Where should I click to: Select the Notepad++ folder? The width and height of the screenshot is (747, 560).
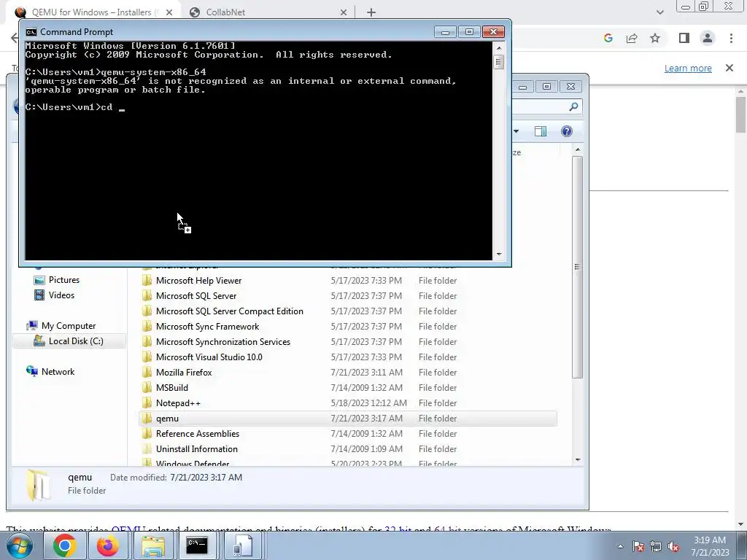coord(178,402)
